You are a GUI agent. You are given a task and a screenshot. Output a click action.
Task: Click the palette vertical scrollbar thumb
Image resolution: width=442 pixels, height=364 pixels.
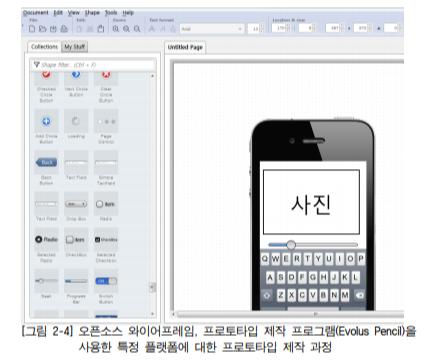(x=152, y=287)
